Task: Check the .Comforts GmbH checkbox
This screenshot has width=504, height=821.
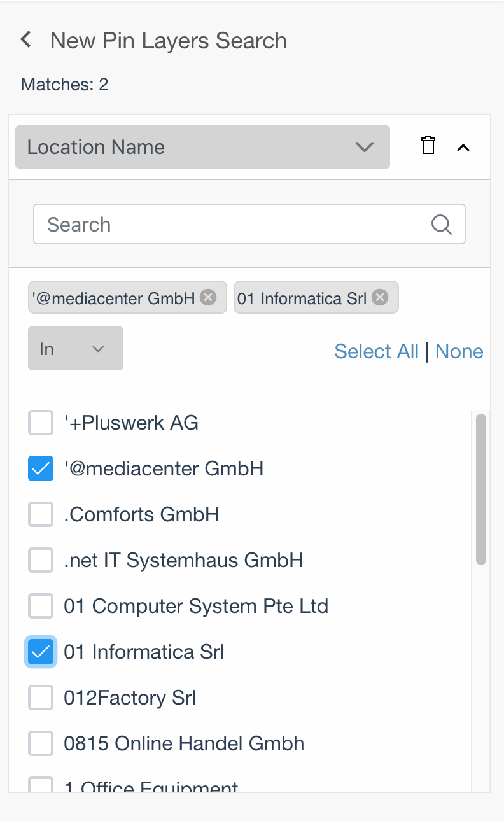Action: point(41,514)
